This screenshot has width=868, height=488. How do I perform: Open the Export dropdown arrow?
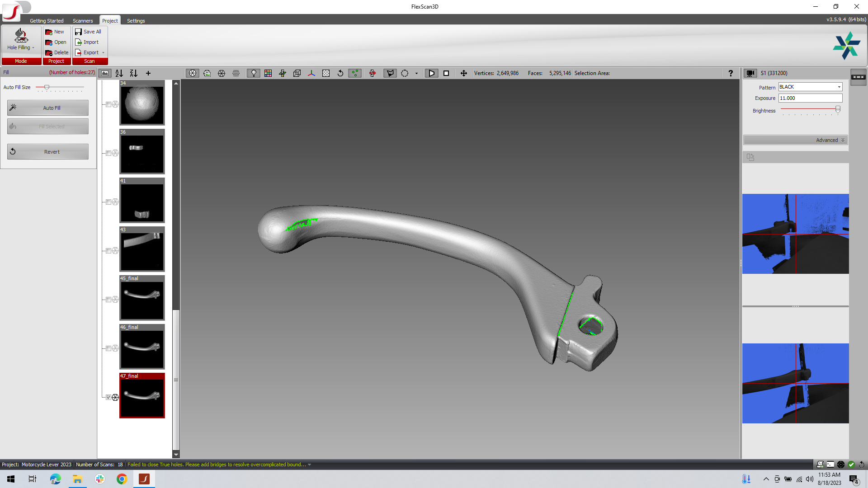point(104,52)
